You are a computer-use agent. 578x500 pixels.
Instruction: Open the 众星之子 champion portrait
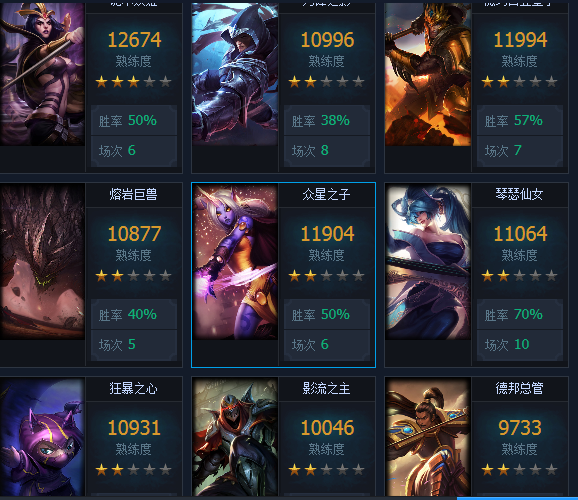[x=235, y=261]
